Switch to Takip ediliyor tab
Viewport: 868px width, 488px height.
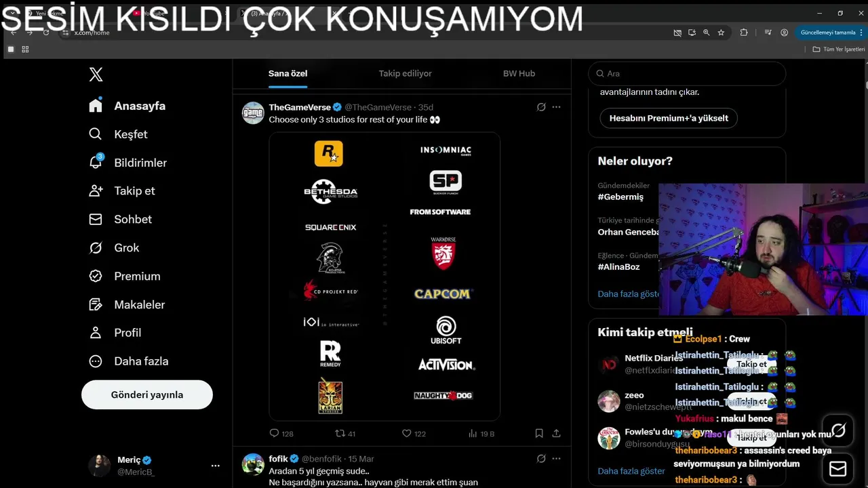tap(405, 73)
